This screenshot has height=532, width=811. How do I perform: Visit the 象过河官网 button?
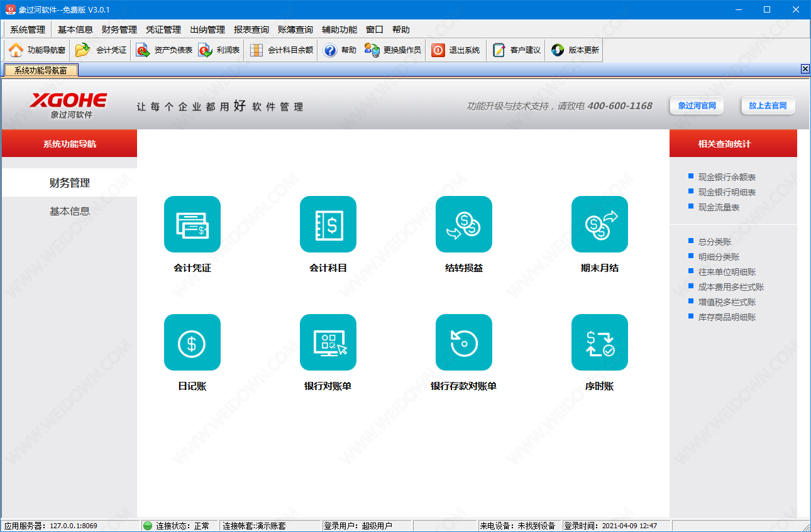tap(697, 106)
